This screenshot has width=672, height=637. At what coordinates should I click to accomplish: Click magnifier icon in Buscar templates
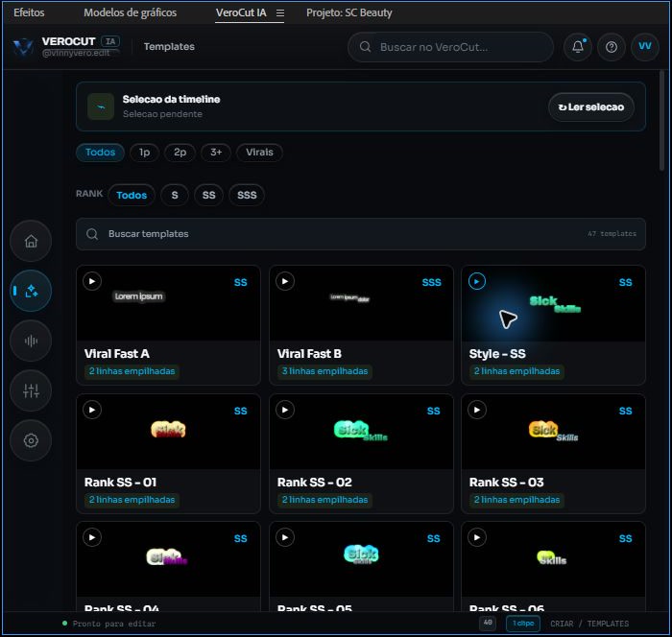(92, 234)
